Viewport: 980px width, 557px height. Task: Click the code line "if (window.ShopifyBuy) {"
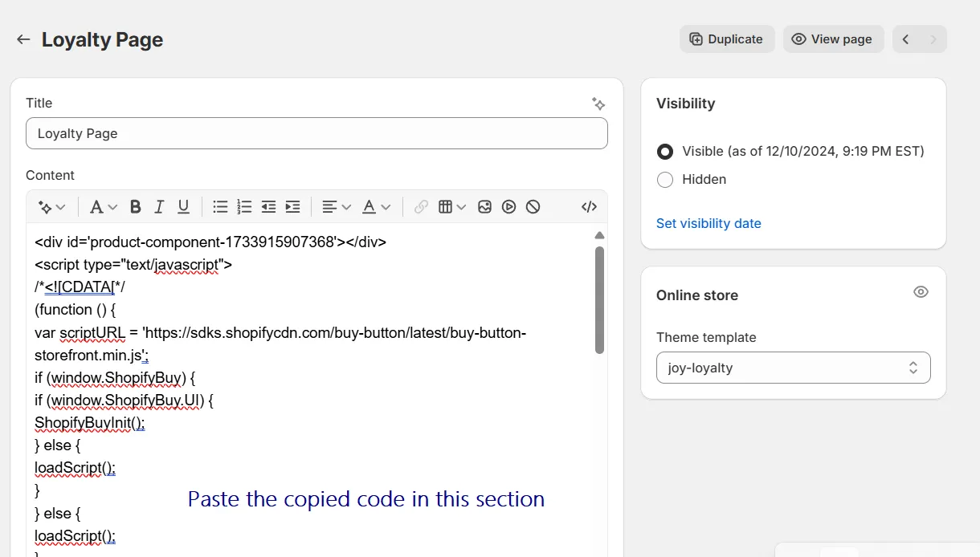115,376
